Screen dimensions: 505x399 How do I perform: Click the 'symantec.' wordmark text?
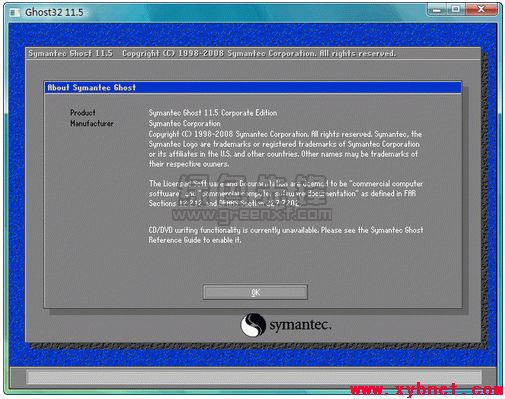click(x=300, y=325)
